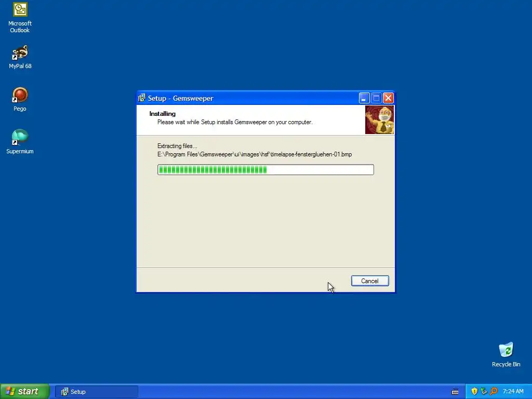The height and width of the screenshot is (399, 532).
Task: Select the Recycle Bin icon
Action: click(x=506, y=354)
